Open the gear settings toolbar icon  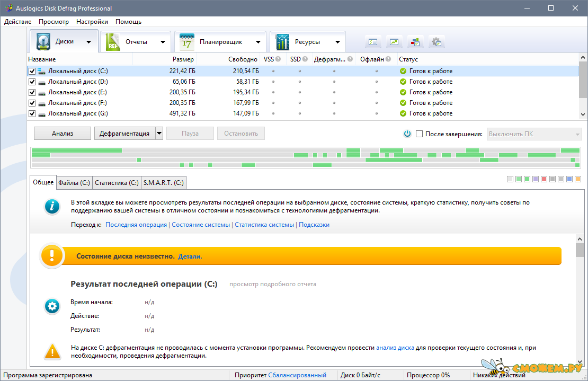tap(436, 42)
